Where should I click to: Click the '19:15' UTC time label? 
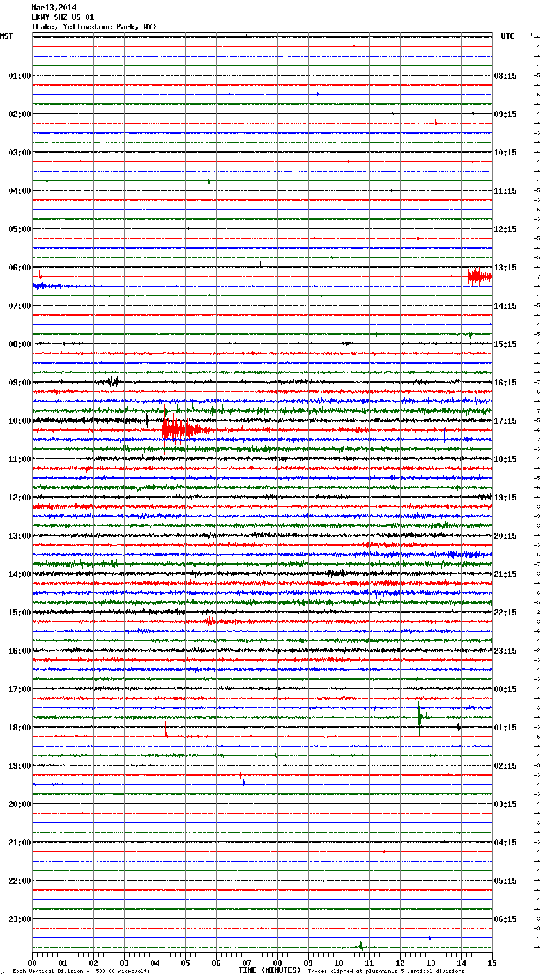click(x=505, y=498)
